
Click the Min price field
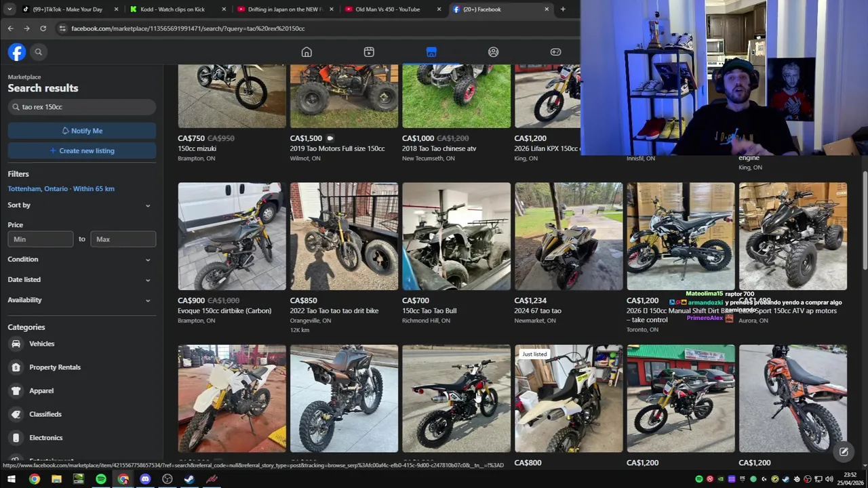pyautogui.click(x=41, y=239)
